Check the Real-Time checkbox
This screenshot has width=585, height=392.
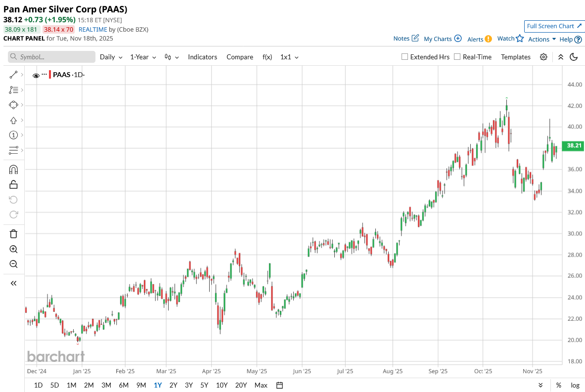[x=457, y=57]
